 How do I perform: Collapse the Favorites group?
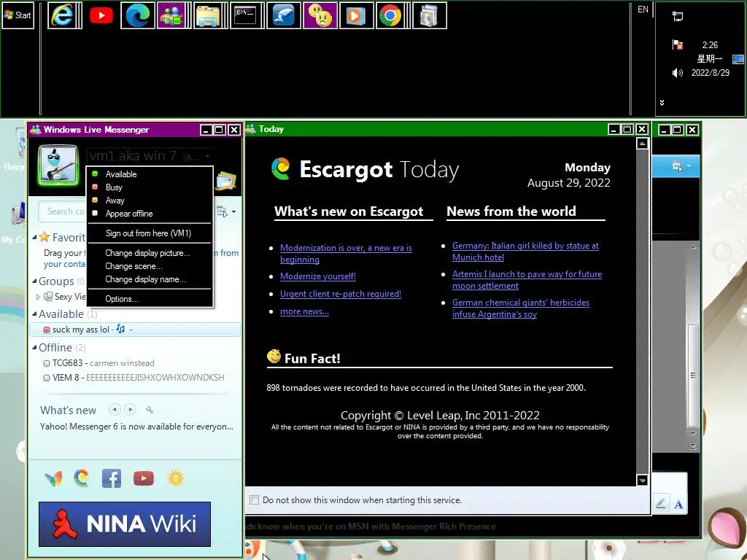point(35,237)
